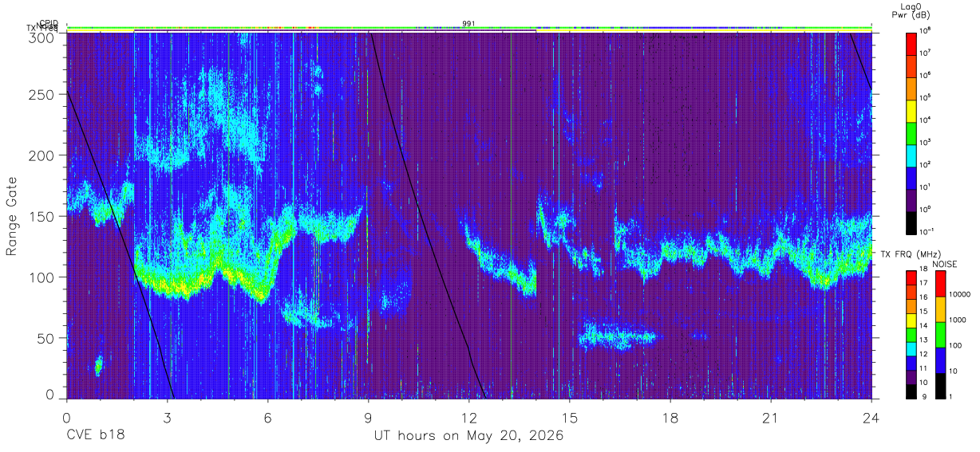Click x-axis tick label '9'

pyautogui.click(x=368, y=418)
